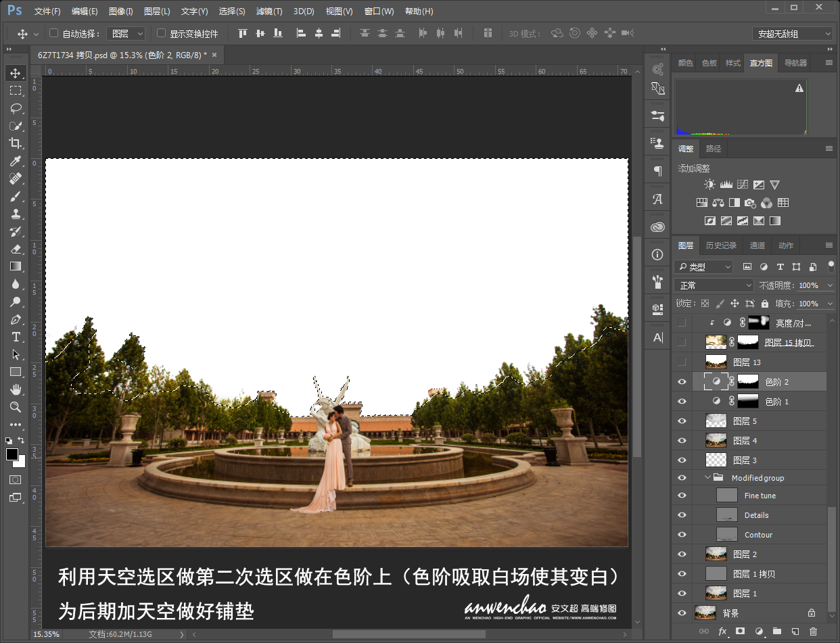Create a new layer icon in Layers panel
This screenshot has height=643, width=840.
pos(795,632)
